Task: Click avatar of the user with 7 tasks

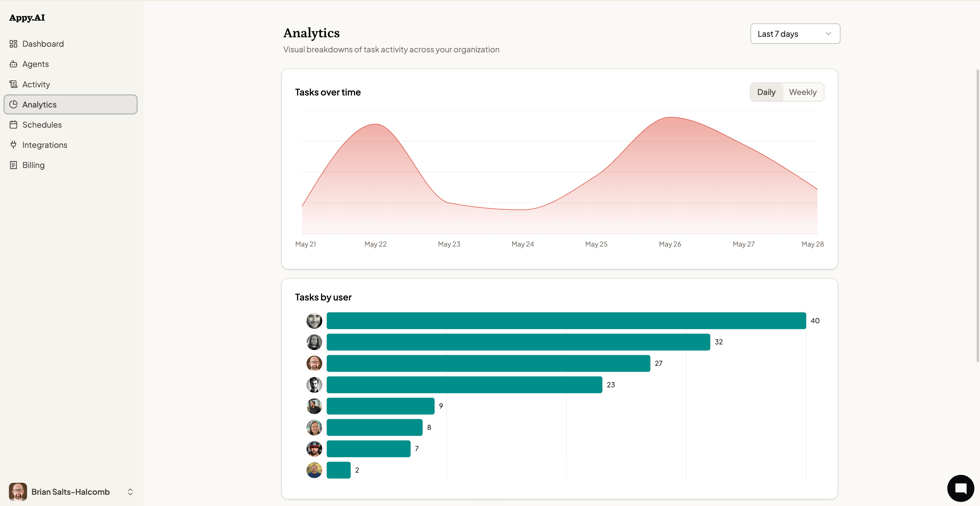Action: 314,449
